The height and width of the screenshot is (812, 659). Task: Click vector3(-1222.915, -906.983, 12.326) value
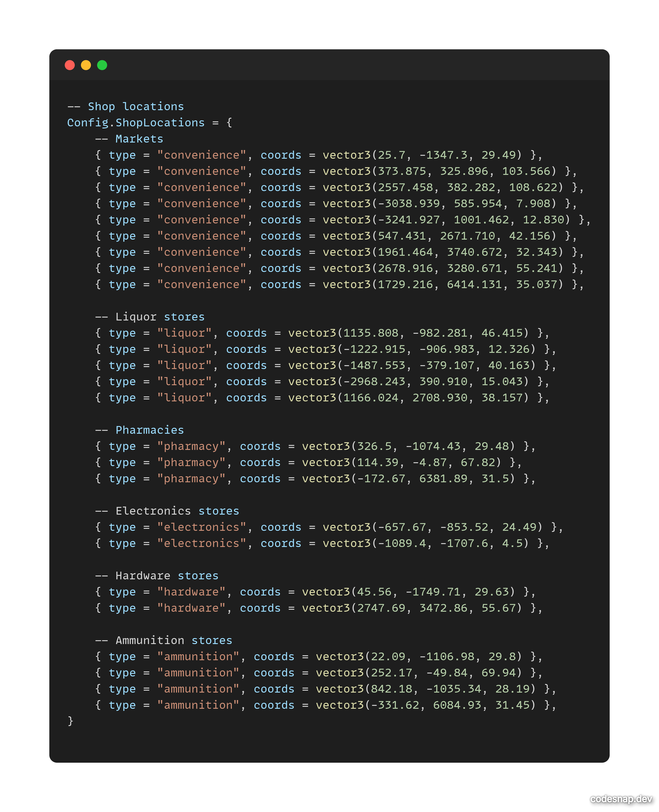(412, 349)
